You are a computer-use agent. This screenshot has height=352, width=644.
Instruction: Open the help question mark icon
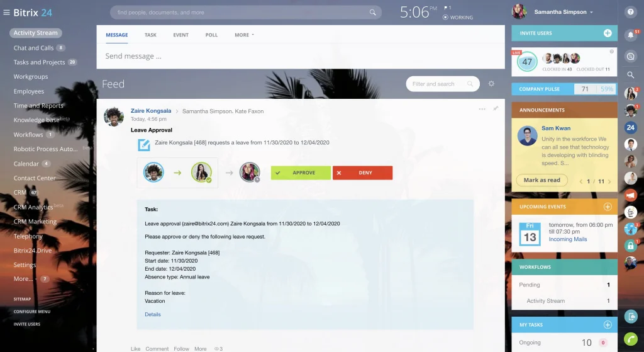coord(630,12)
